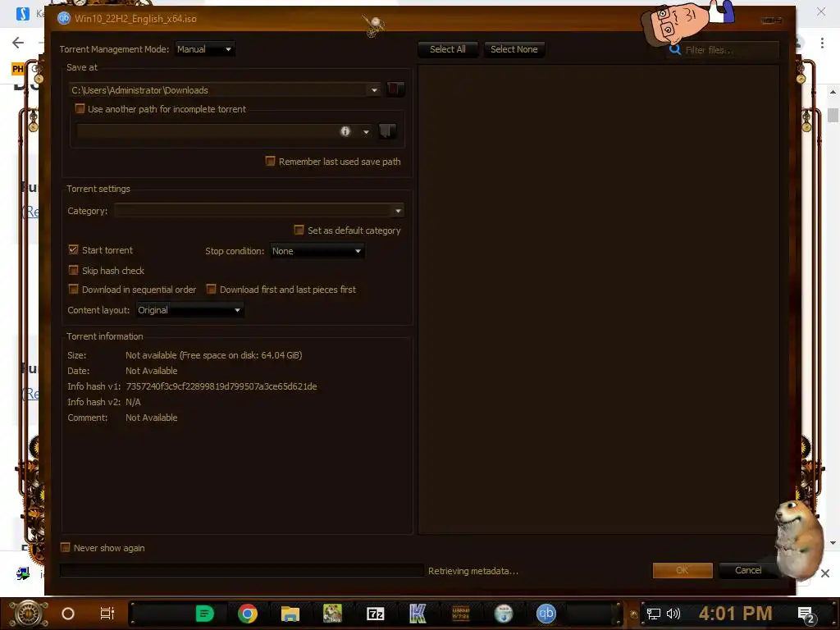Click the info icon in the incomplete path field
The height and width of the screenshot is (630, 840).
click(x=345, y=131)
